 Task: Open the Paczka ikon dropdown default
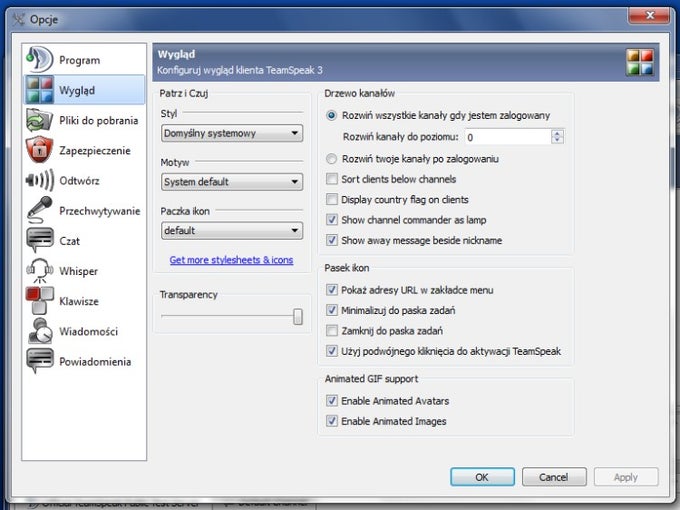232,230
